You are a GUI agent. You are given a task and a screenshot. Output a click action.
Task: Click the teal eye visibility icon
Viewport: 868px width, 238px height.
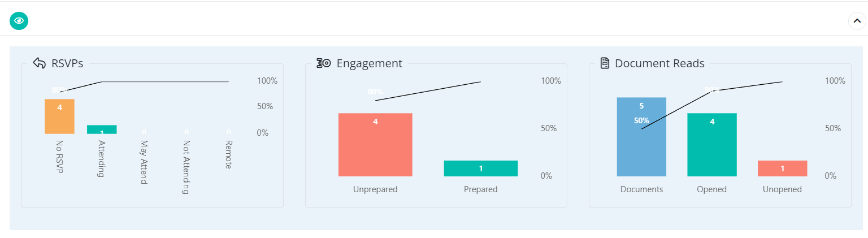pos(19,21)
